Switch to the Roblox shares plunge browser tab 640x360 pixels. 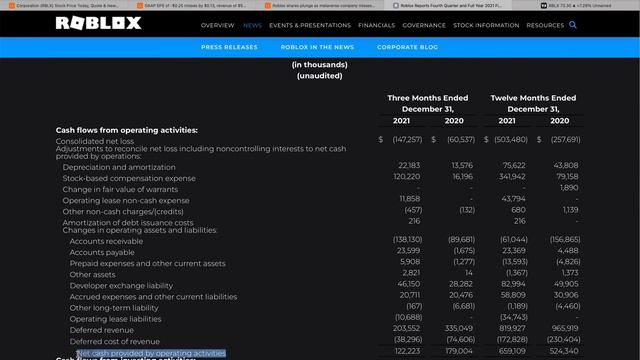pyautogui.click(x=319, y=5)
